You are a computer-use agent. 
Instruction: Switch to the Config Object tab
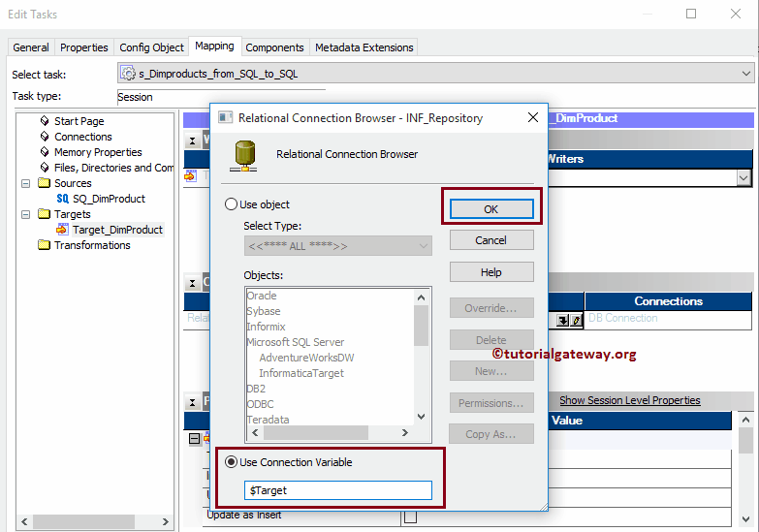coord(151,47)
